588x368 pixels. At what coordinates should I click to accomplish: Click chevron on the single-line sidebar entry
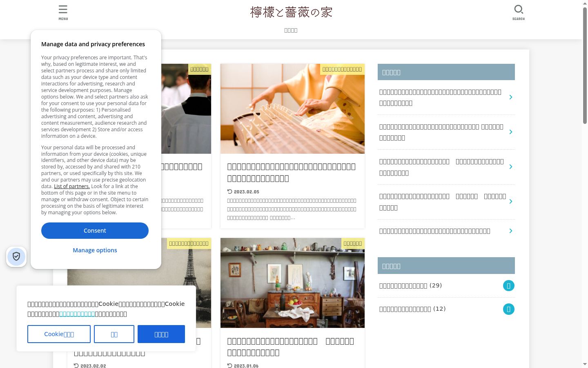[511, 231]
